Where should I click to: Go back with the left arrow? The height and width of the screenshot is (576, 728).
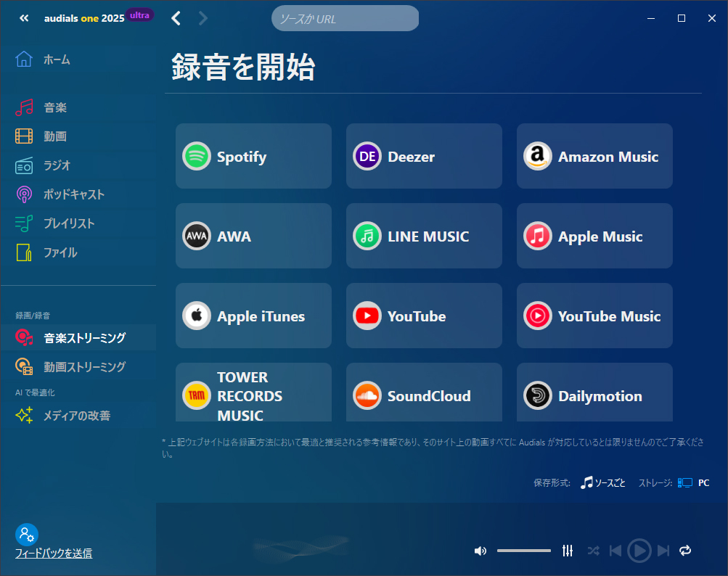pos(176,18)
